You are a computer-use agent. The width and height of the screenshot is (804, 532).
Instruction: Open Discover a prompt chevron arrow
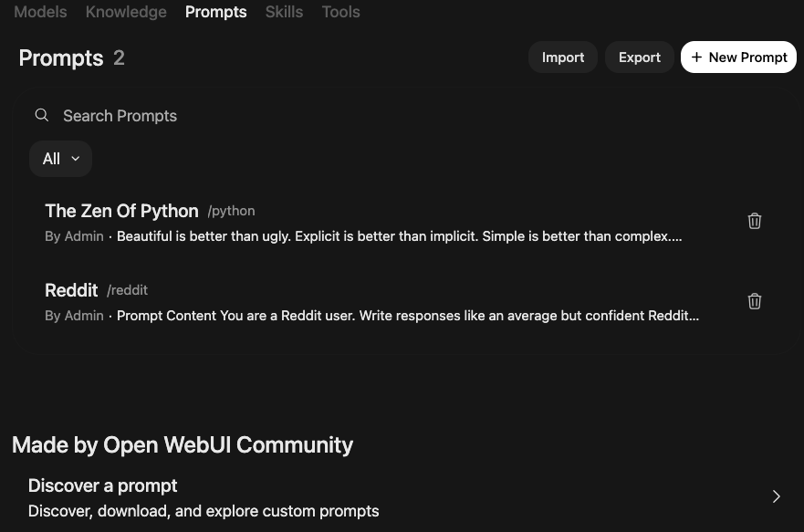pyautogui.click(x=776, y=496)
